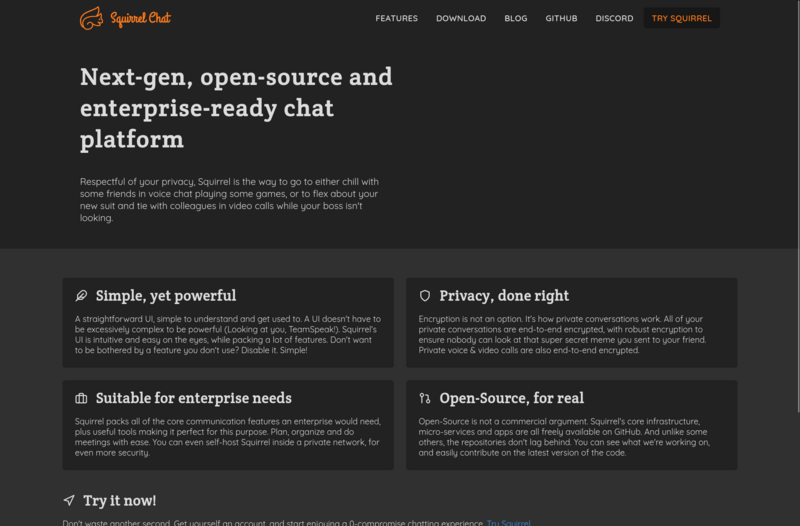Open the Blog nav link

516,18
